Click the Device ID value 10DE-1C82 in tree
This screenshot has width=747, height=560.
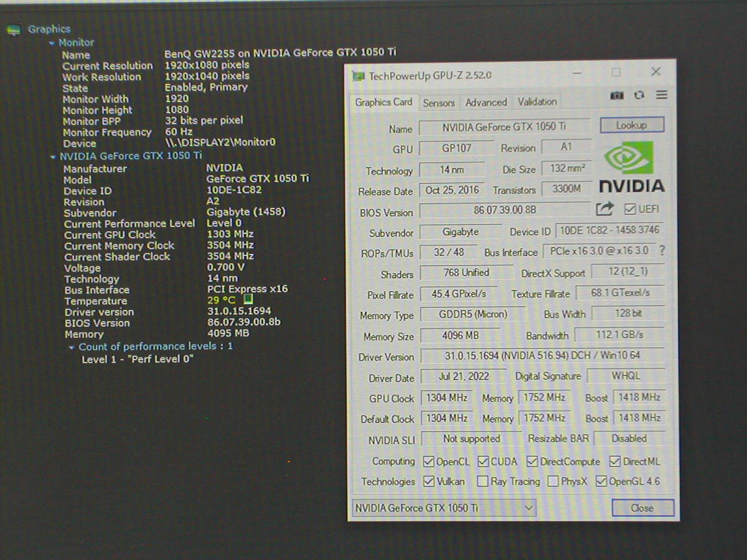[234, 190]
